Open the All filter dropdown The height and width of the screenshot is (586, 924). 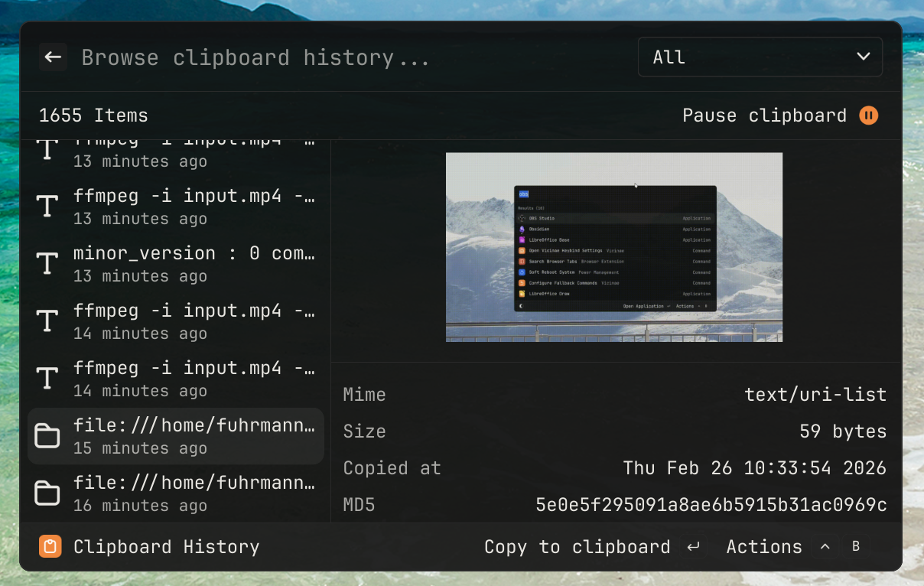tap(760, 57)
